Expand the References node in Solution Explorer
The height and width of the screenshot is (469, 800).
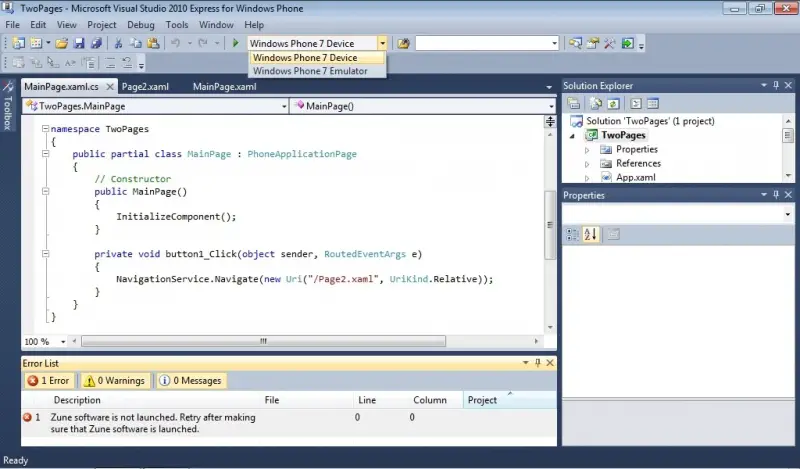click(587, 164)
